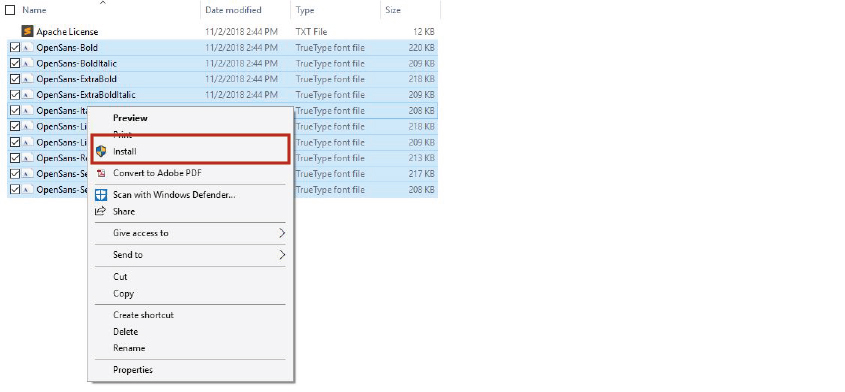Viewport: 845px width, 392px height.
Task: Sort by the Date modified column header
Action: (x=233, y=10)
